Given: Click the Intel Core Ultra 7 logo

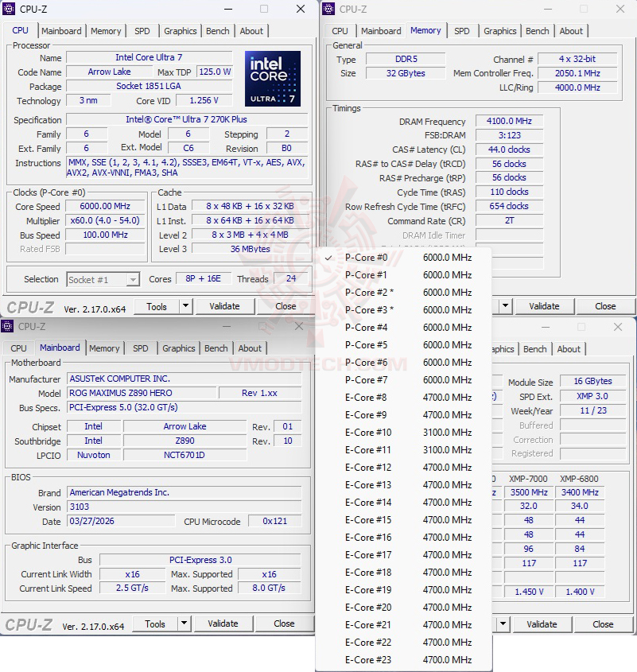Looking at the screenshot, I should click(x=273, y=79).
